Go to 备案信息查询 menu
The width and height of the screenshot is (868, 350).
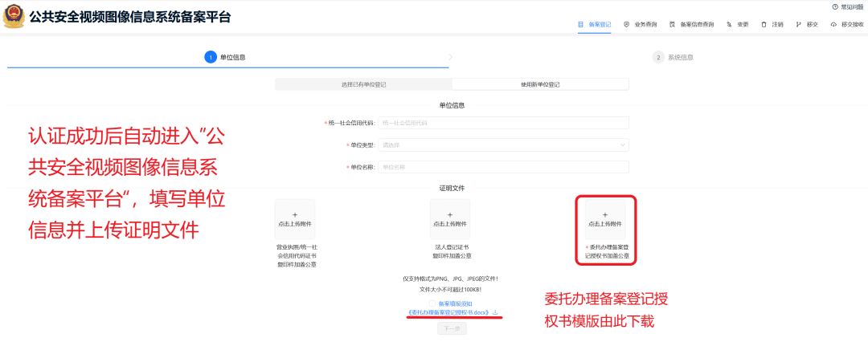pyautogui.click(x=691, y=24)
